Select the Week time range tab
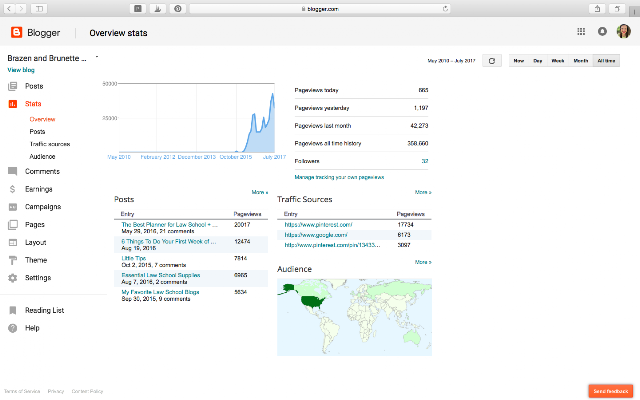 [x=558, y=61]
